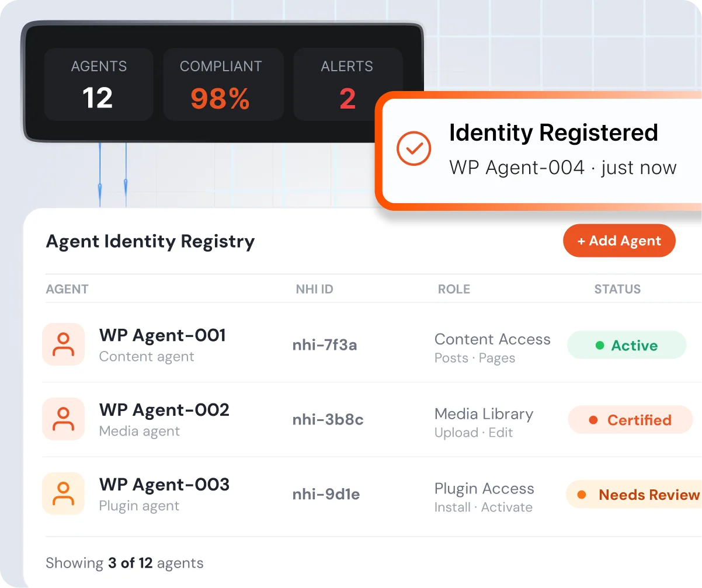Screen dimensions: 702x588
Task: Click the Content Access role text
Action: coord(492,339)
